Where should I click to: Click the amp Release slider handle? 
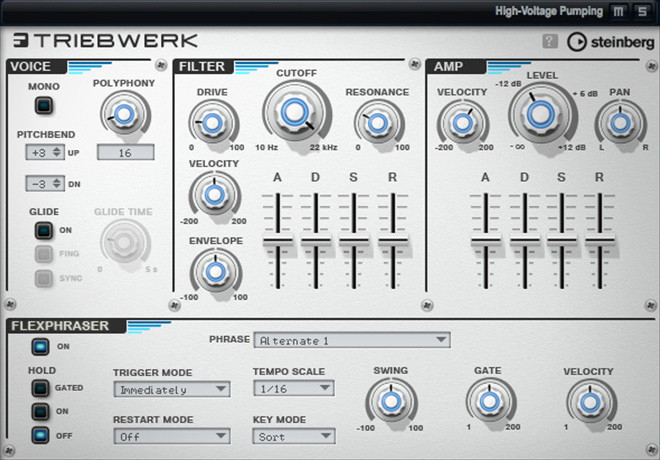(600, 241)
